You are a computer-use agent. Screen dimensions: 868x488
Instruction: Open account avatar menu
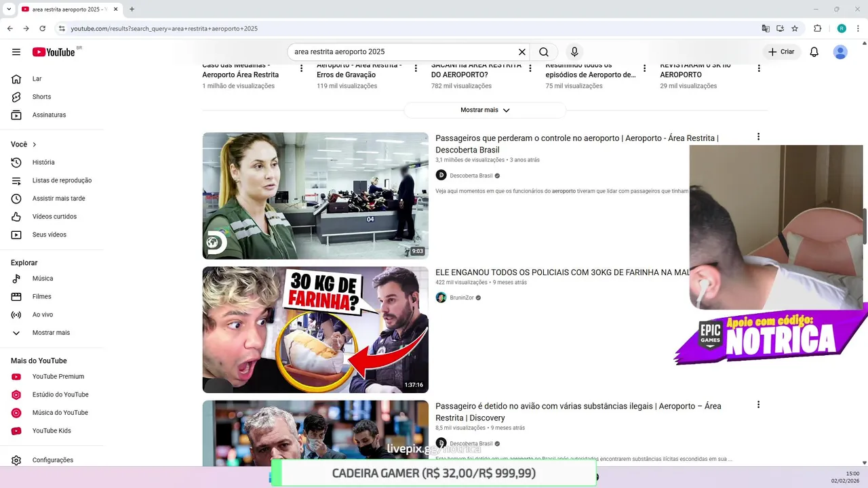(x=840, y=52)
